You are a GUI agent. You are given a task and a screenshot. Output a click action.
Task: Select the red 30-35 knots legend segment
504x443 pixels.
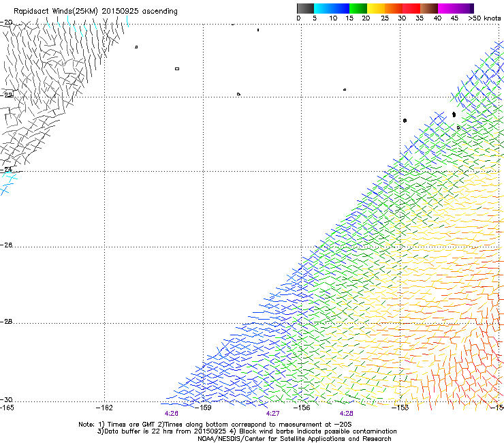click(411, 8)
